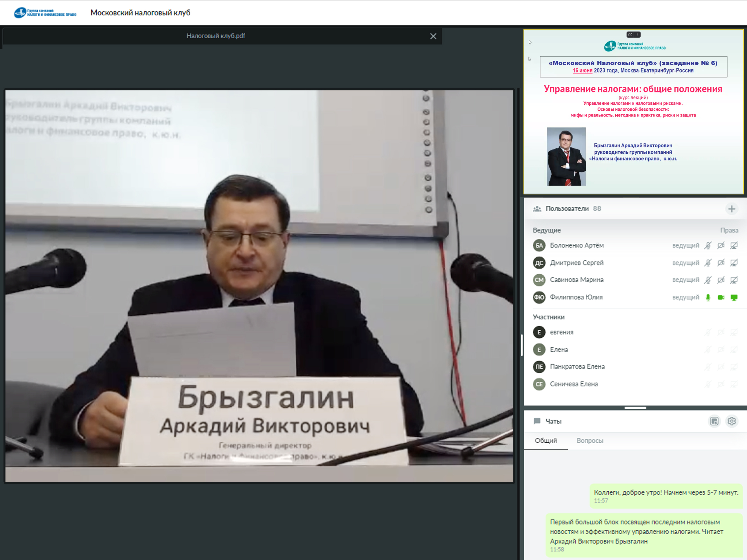
Task: Close the Налоговый клуб.pdf document tab
Action: (433, 36)
